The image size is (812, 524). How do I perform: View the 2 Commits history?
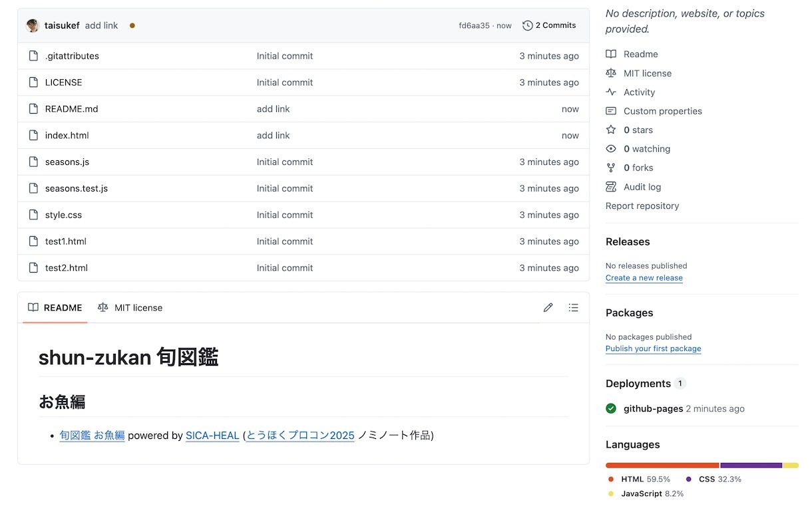pyautogui.click(x=550, y=25)
